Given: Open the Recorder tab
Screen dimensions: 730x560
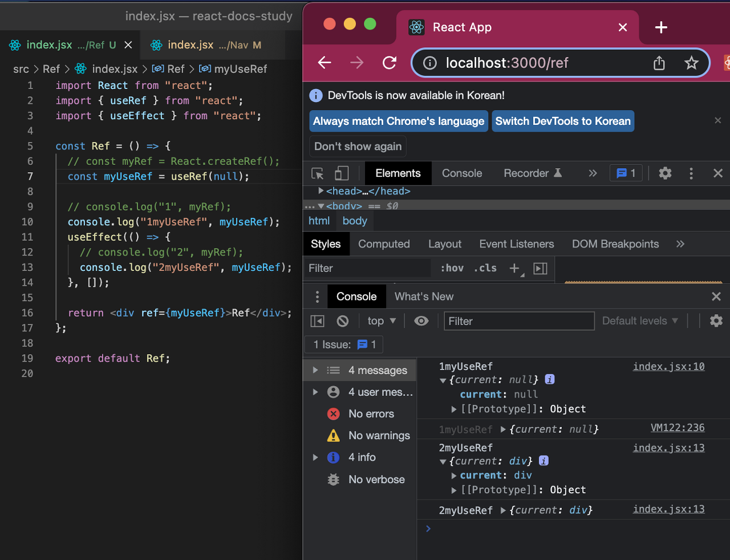Looking at the screenshot, I should point(533,173).
